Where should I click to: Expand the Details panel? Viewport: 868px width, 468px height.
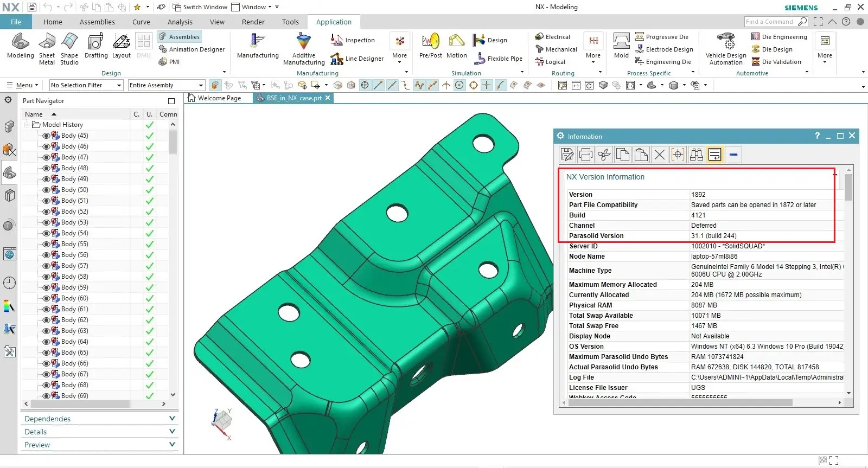click(x=100, y=432)
